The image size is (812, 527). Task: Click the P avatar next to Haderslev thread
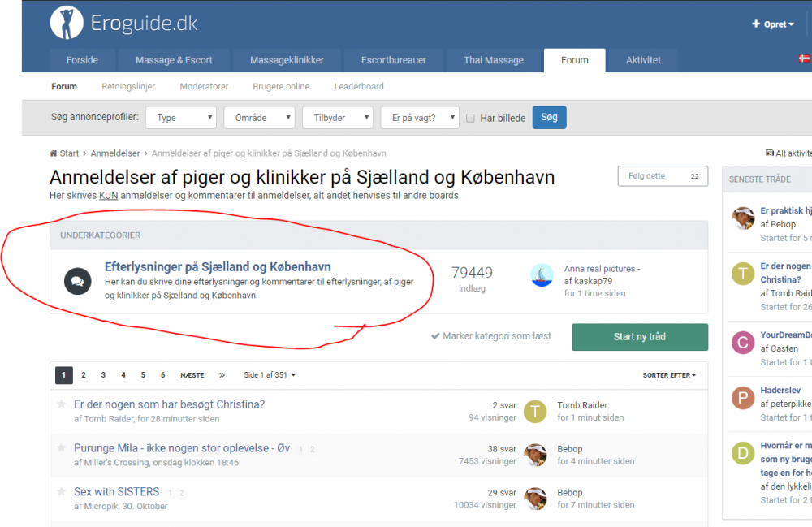(x=743, y=398)
